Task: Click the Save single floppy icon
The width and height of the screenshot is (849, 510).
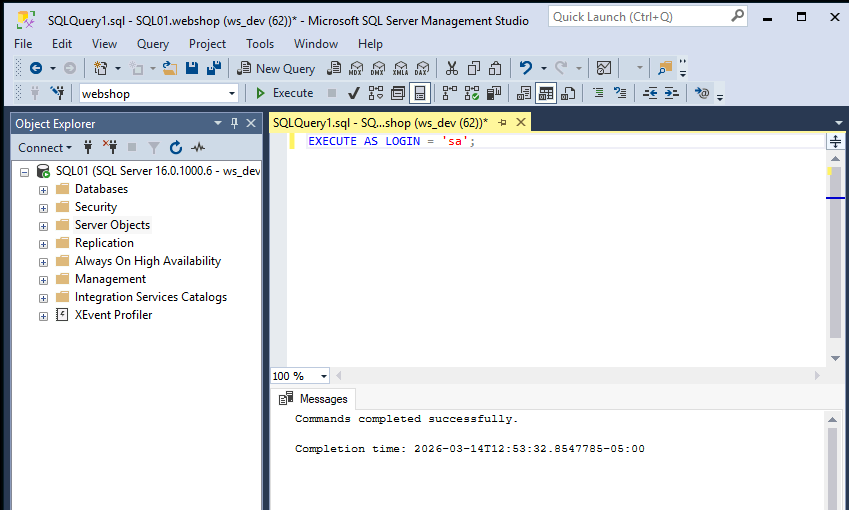Action: coord(192,68)
